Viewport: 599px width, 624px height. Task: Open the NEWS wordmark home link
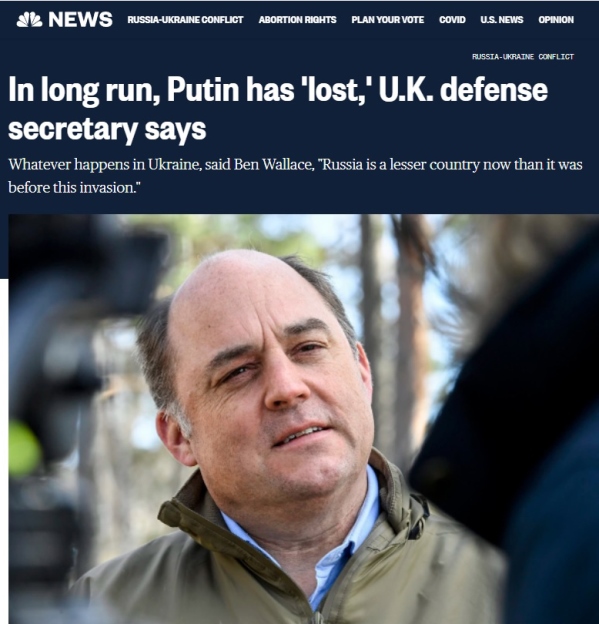click(80, 20)
